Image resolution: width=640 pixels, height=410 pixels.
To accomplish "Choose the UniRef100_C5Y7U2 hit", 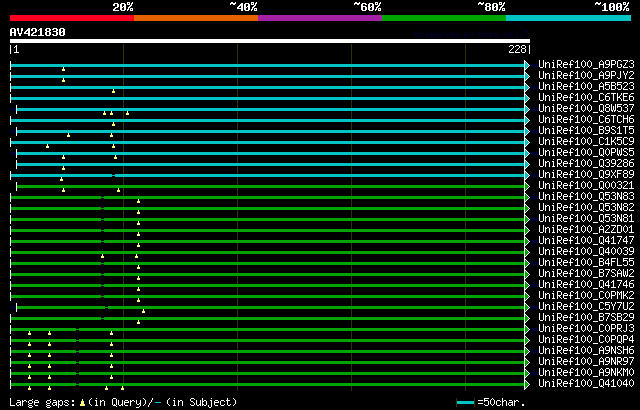I will (586, 307).
